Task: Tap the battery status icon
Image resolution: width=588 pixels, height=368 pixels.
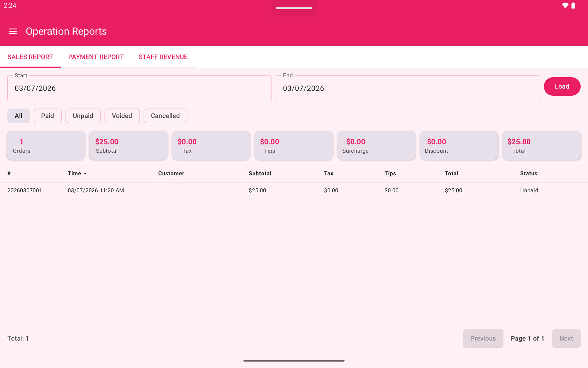Action: pos(573,6)
